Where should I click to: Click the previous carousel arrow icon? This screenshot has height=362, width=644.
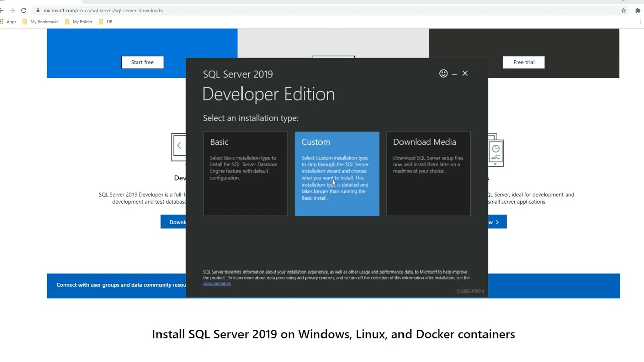[179, 146]
